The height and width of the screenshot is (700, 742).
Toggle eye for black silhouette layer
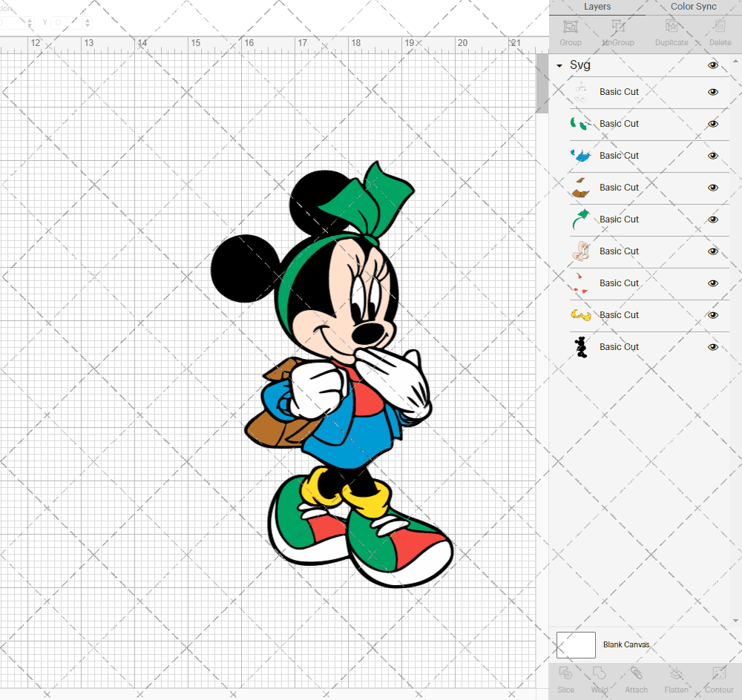[712, 347]
